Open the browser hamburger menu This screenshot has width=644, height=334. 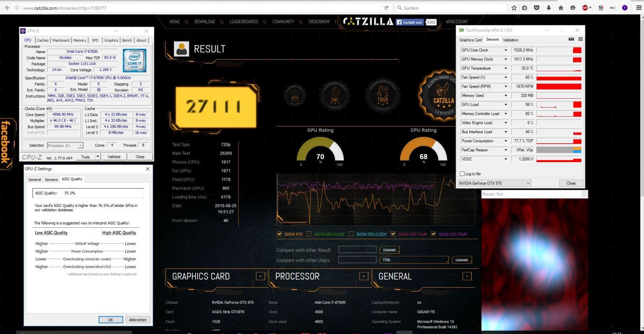point(638,8)
